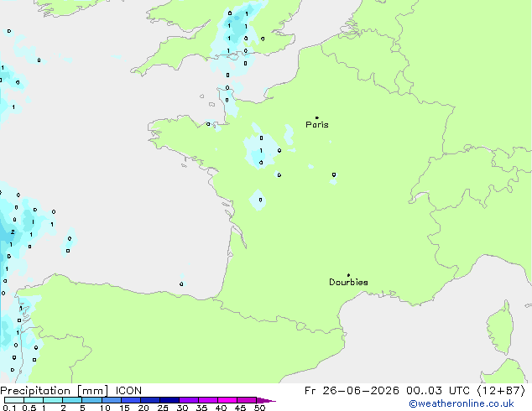Pick the 20–25 mm dark blue swatch
This screenshot has height=411, width=532.
click(x=150, y=400)
